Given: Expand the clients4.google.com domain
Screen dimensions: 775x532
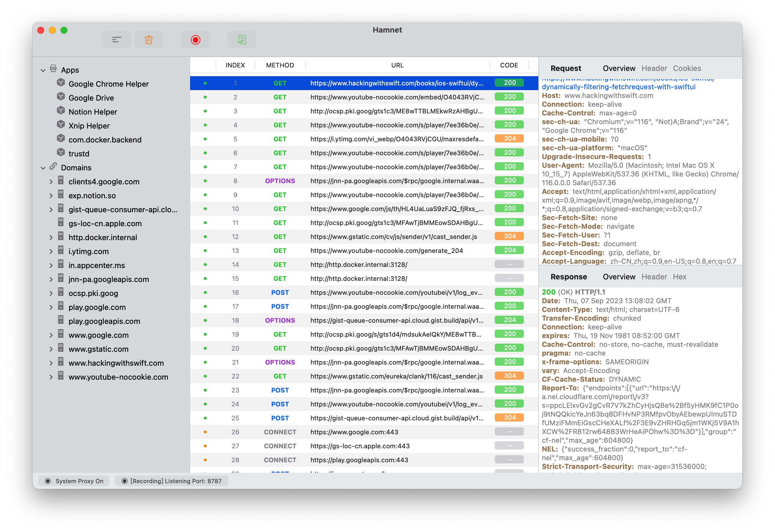Looking at the screenshot, I should [x=51, y=181].
